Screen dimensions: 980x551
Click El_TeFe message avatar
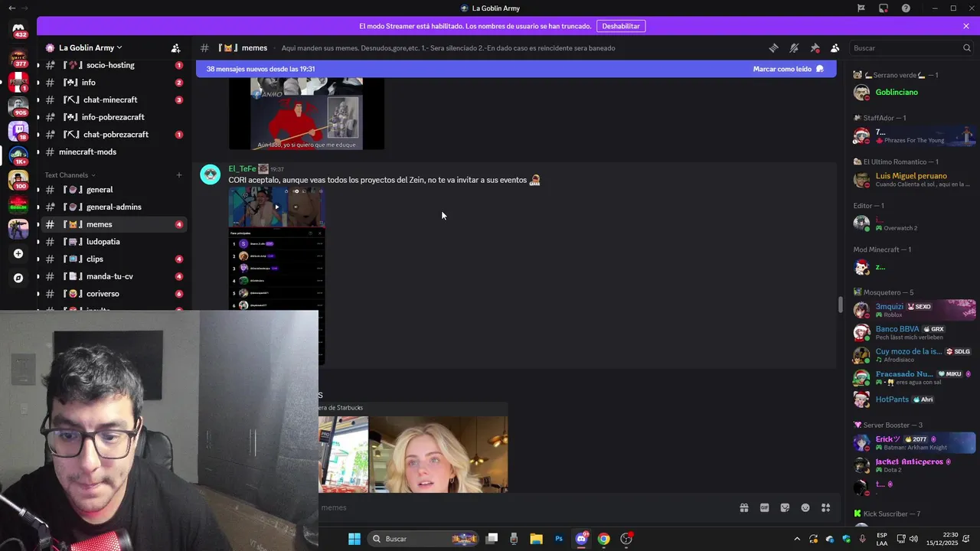(210, 174)
